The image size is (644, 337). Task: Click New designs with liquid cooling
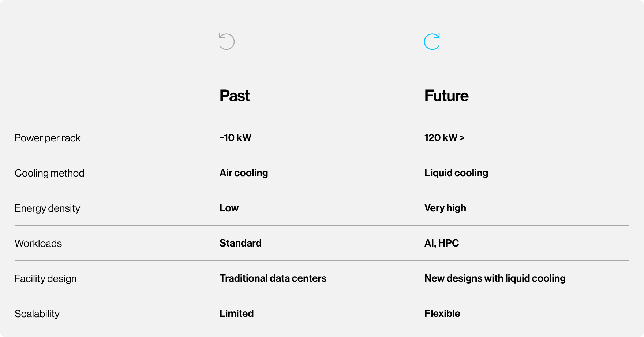coord(495,278)
